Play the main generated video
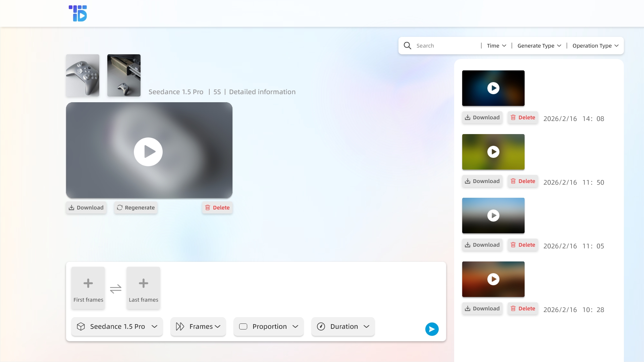Image resolution: width=644 pixels, height=362 pixels. coord(148,152)
